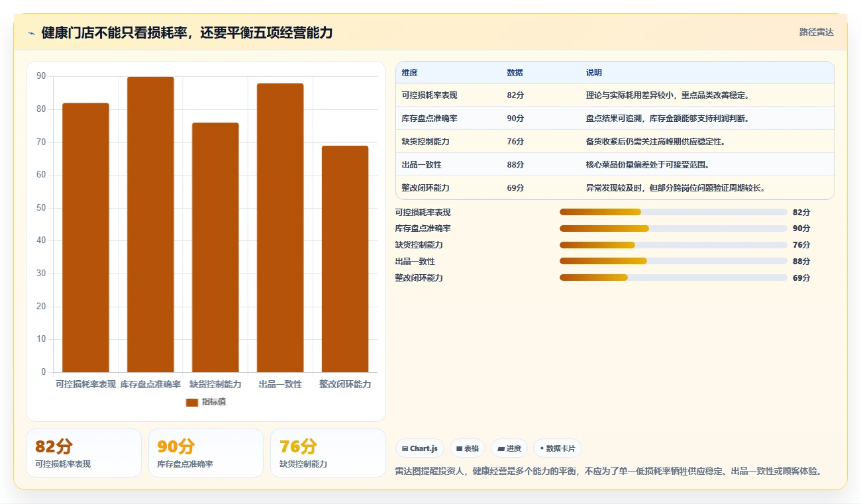Select the 缺货控制能力 table row cell
861x504 pixels.
tap(425, 142)
